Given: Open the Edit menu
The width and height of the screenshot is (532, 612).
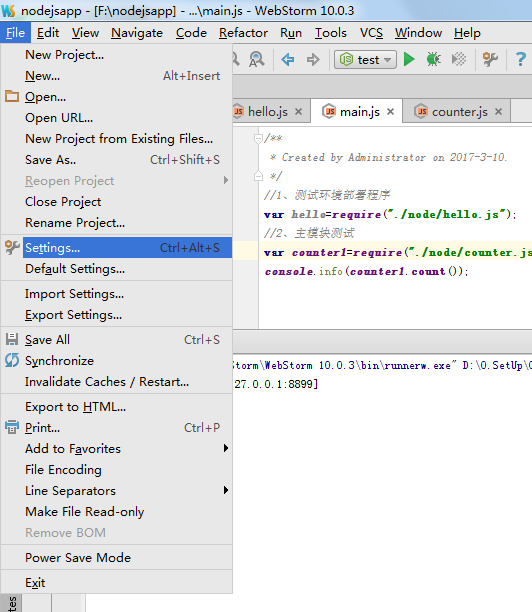Looking at the screenshot, I should 48,33.
